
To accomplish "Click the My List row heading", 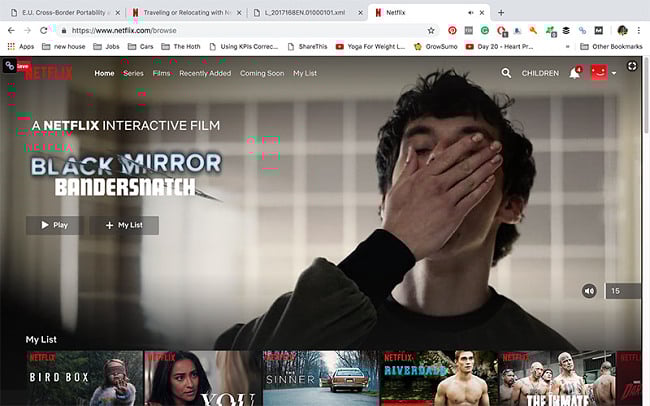I will coord(41,339).
